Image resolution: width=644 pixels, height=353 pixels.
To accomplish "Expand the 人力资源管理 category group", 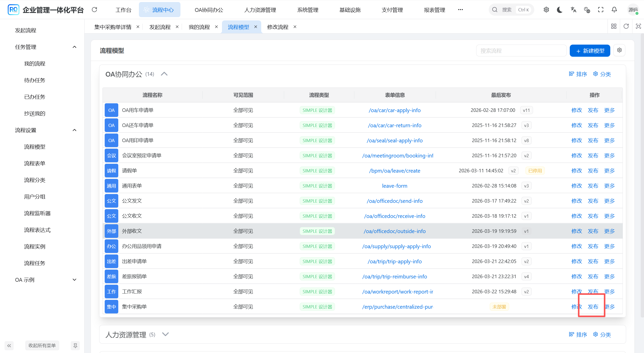I will click(x=165, y=334).
